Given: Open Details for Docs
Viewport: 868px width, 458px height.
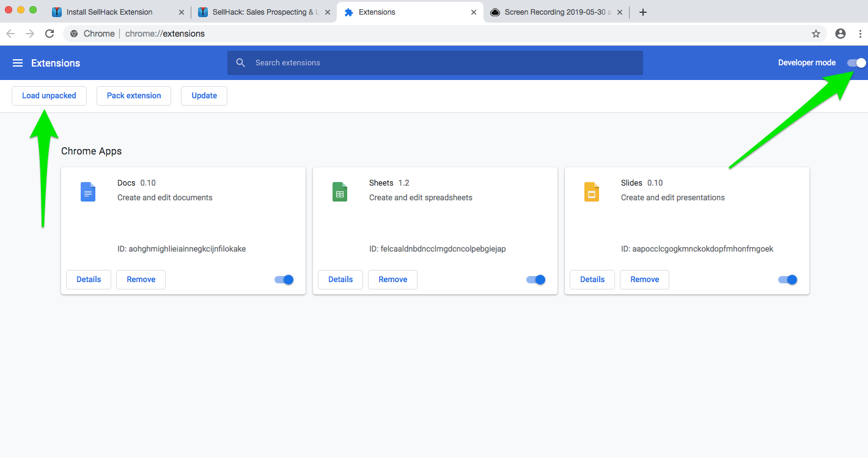Looking at the screenshot, I should (89, 280).
